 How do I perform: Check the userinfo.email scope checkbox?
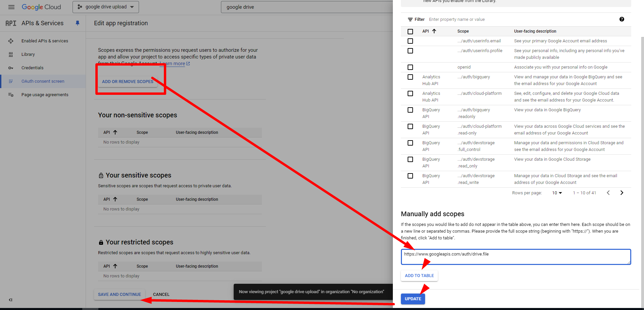[x=410, y=41]
